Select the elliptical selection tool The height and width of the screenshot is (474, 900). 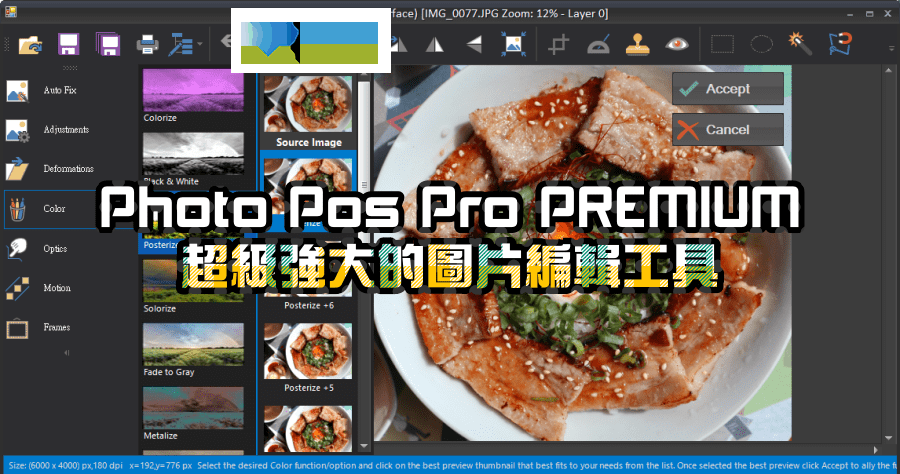click(x=762, y=44)
